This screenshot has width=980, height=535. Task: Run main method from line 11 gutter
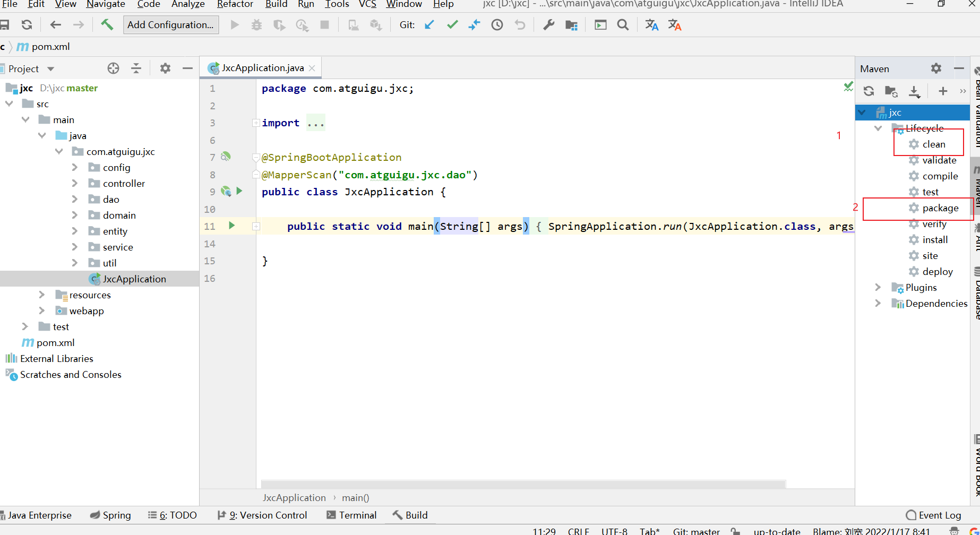(x=231, y=226)
